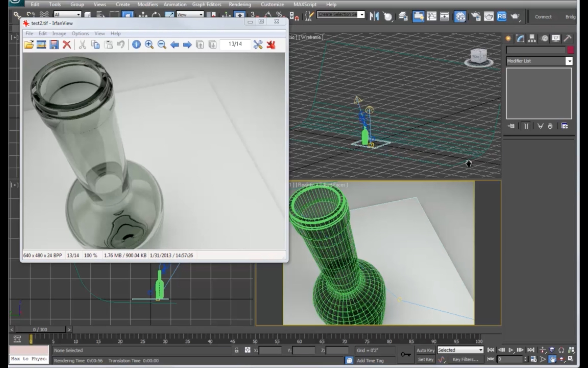Open the Display command panel tab
This screenshot has width=588, height=368.
pyautogui.click(x=556, y=38)
